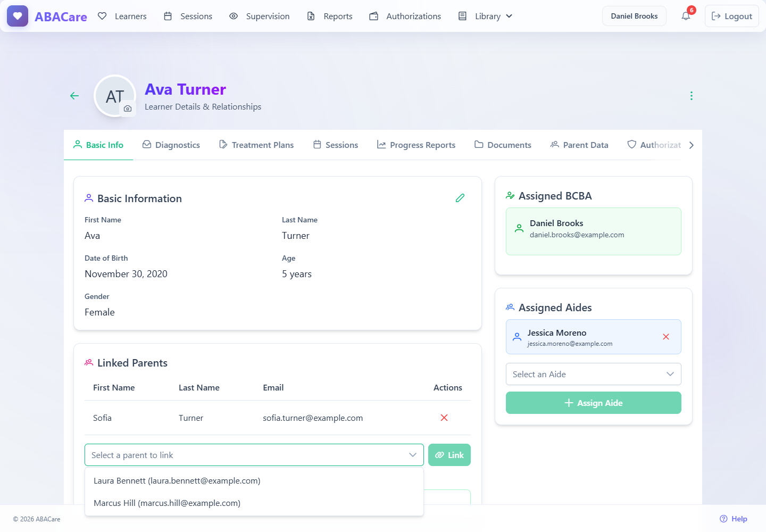Click the Help question mark icon

click(x=723, y=519)
